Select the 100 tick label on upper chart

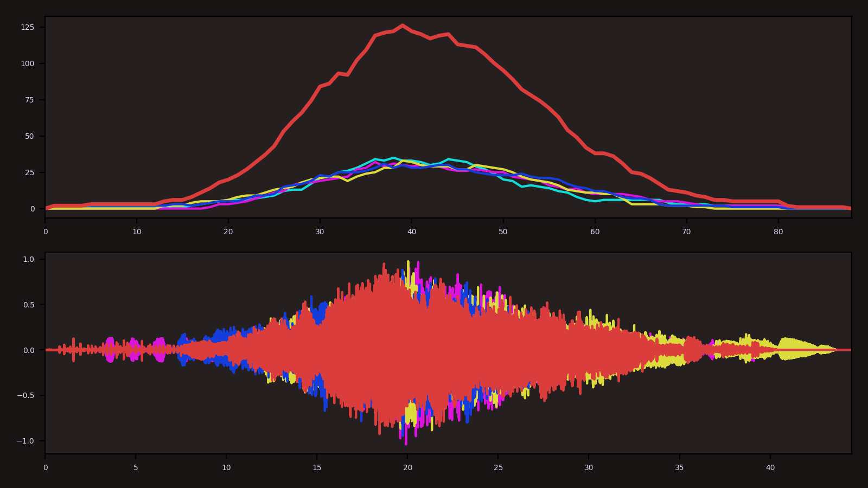point(28,63)
